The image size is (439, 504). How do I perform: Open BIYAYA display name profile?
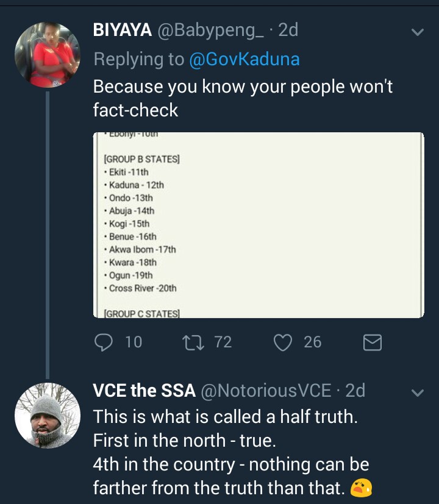pyautogui.click(x=122, y=30)
